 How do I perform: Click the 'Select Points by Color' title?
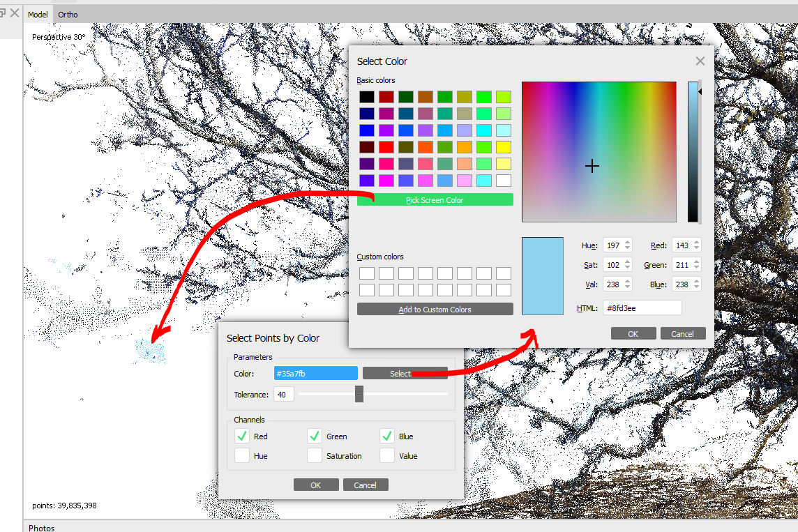pos(273,338)
